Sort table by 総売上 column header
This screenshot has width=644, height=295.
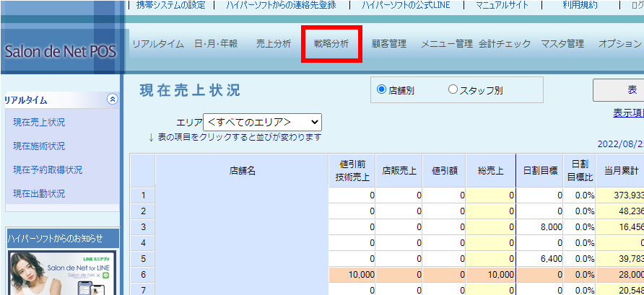pos(490,171)
